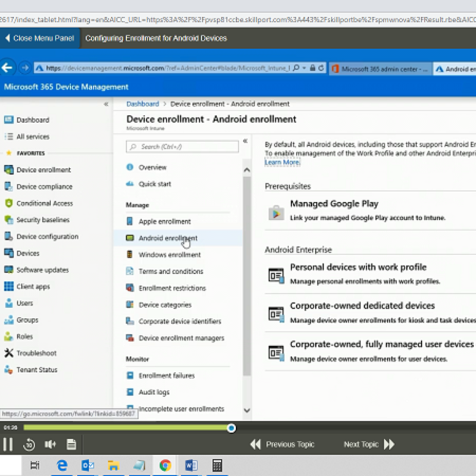This screenshot has width=476, height=476.
Task: Open Dashboard in the left sidebar
Action: point(27,120)
